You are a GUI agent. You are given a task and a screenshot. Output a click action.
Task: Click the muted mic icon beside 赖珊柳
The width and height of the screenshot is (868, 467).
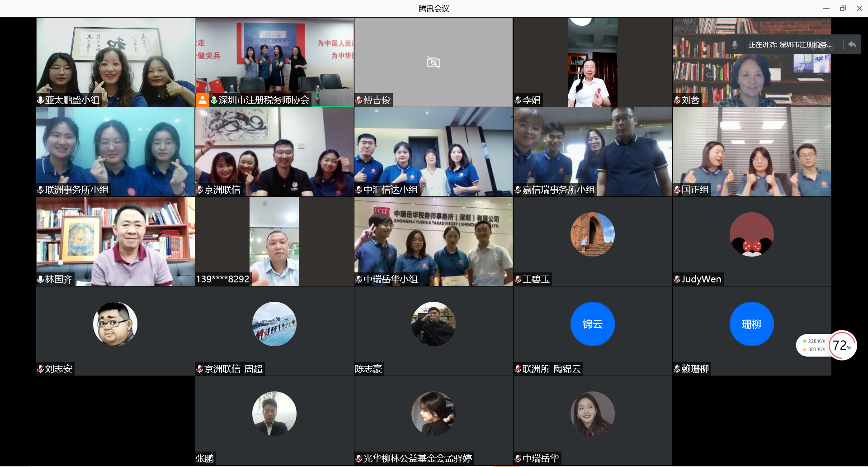tap(677, 369)
